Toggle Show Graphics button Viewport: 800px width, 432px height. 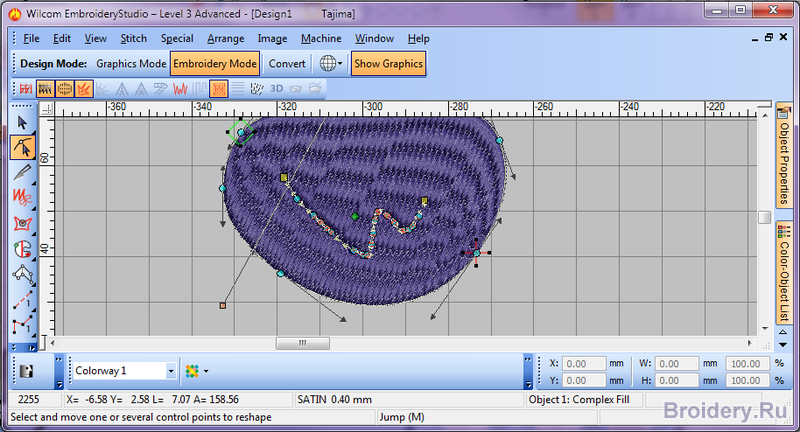[388, 63]
